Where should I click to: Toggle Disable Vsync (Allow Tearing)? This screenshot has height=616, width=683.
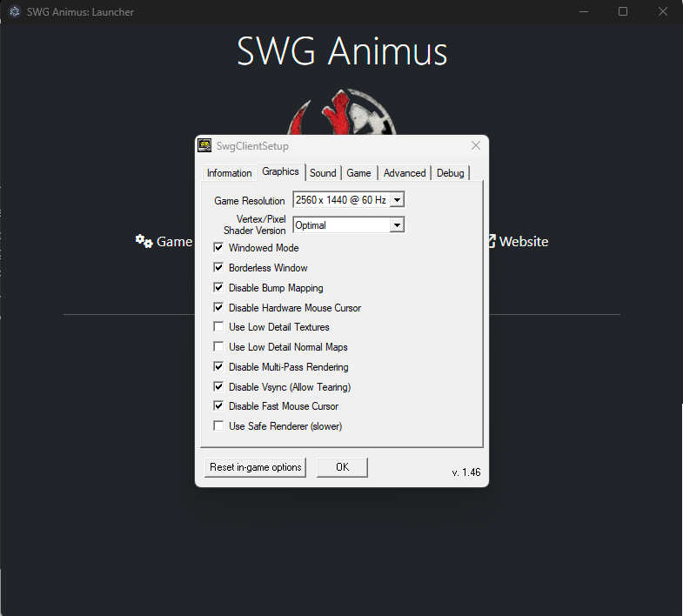pyautogui.click(x=218, y=387)
